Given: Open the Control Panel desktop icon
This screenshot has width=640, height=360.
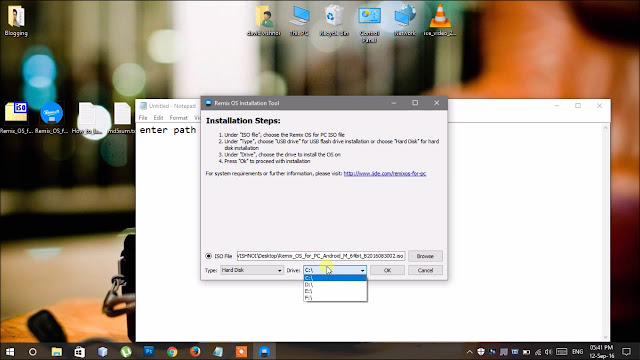Looking at the screenshot, I should [369, 24].
